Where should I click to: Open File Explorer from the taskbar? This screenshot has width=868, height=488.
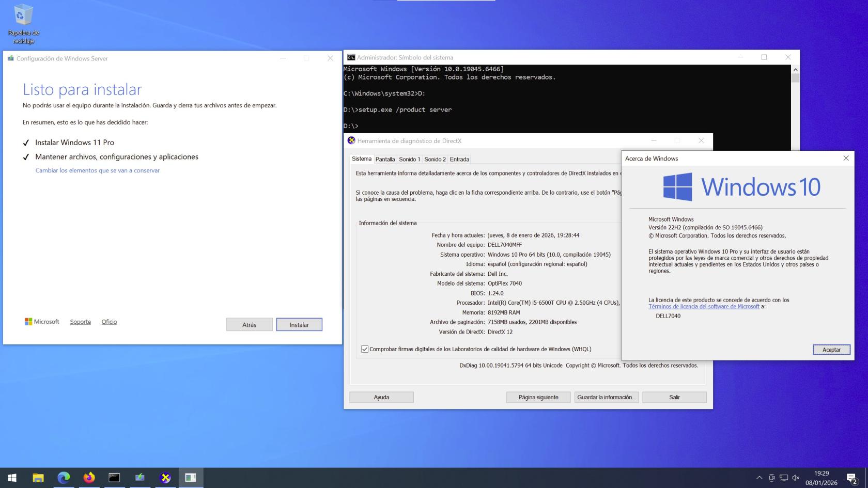(38, 478)
